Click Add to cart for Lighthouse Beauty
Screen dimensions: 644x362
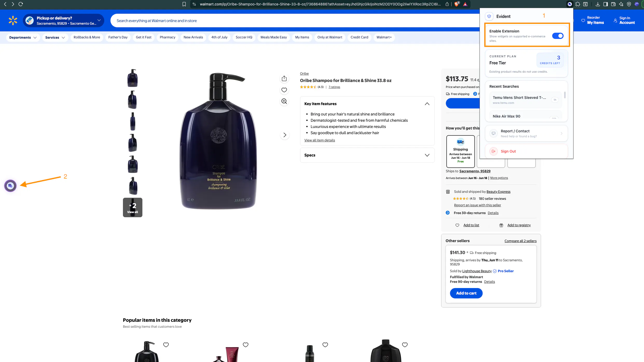point(466,293)
